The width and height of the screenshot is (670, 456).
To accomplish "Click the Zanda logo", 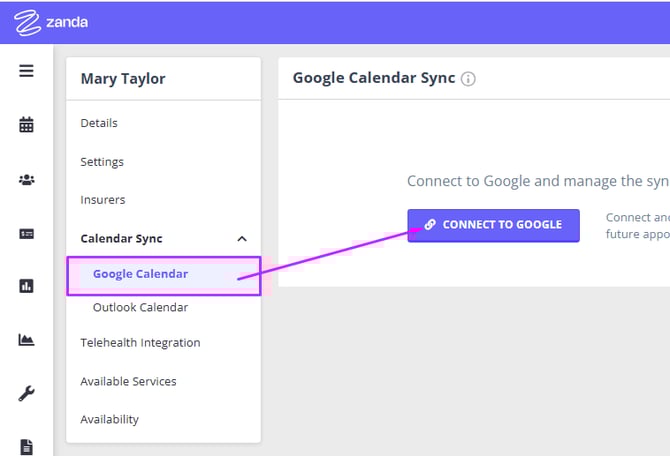I will click(x=50, y=22).
